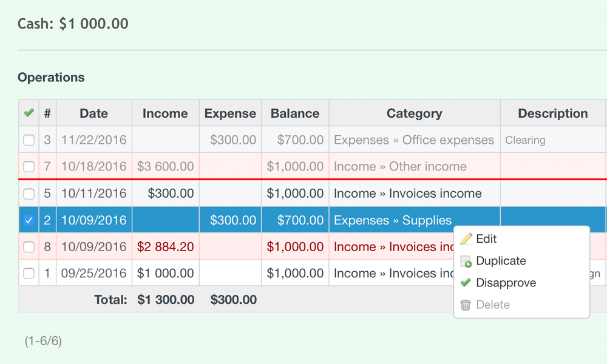Enable the checkbox on row 8 dated 10/09/2016
This screenshot has height=364, width=607.
pos(28,246)
